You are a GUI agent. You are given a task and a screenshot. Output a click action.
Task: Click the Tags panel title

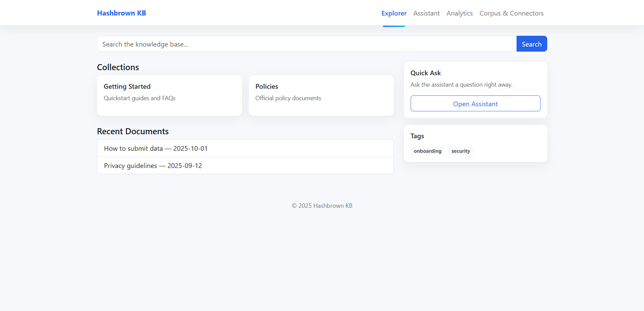pos(417,136)
